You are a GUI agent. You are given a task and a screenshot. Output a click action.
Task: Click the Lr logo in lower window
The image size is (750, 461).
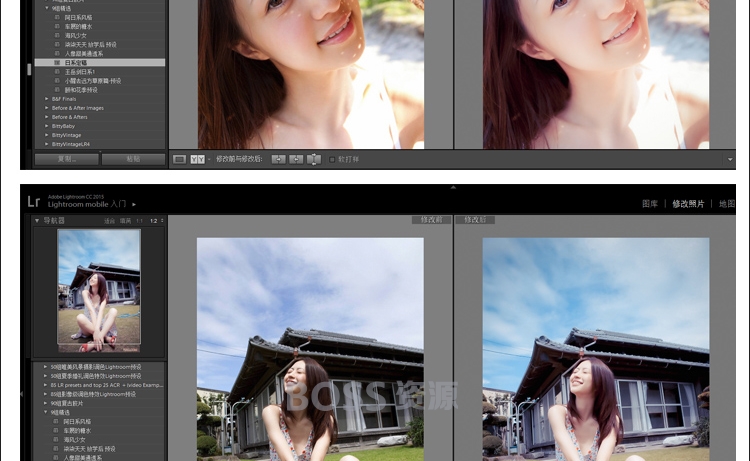[x=33, y=201]
